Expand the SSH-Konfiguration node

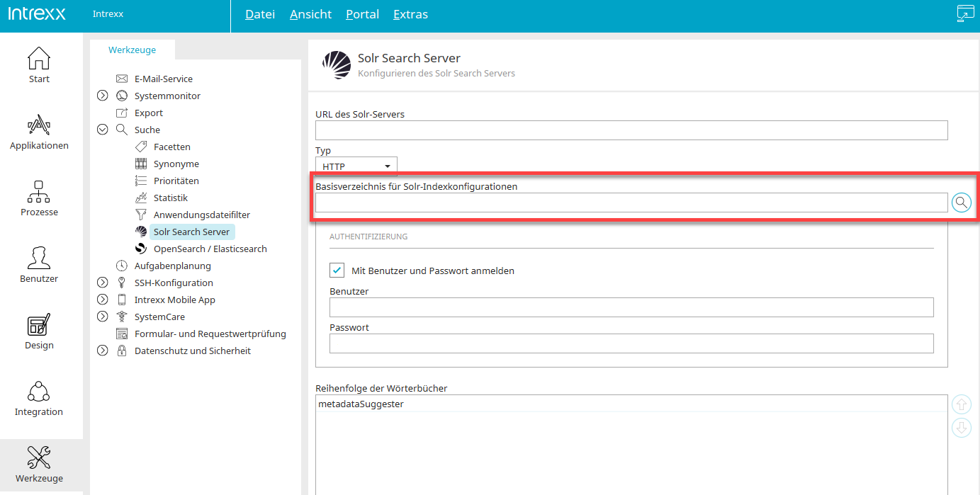pos(102,283)
